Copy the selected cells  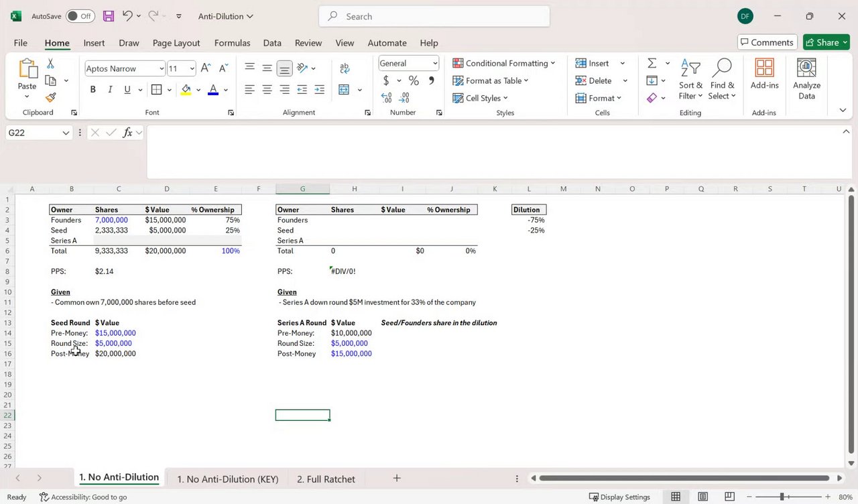tap(50, 80)
